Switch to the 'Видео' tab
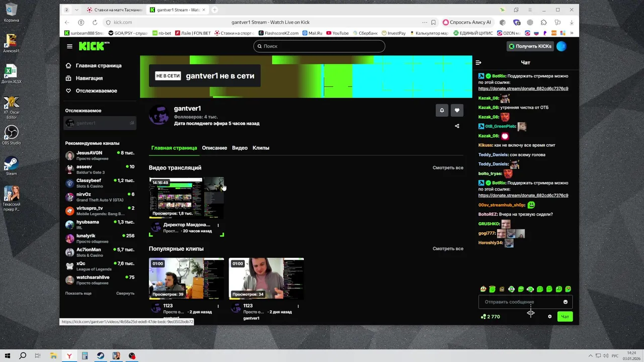644x362 pixels. point(239,148)
